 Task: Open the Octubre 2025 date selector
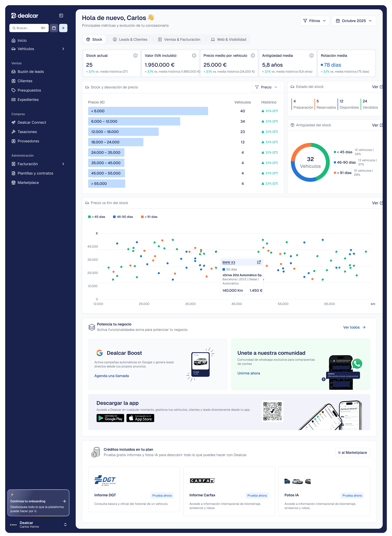click(354, 21)
